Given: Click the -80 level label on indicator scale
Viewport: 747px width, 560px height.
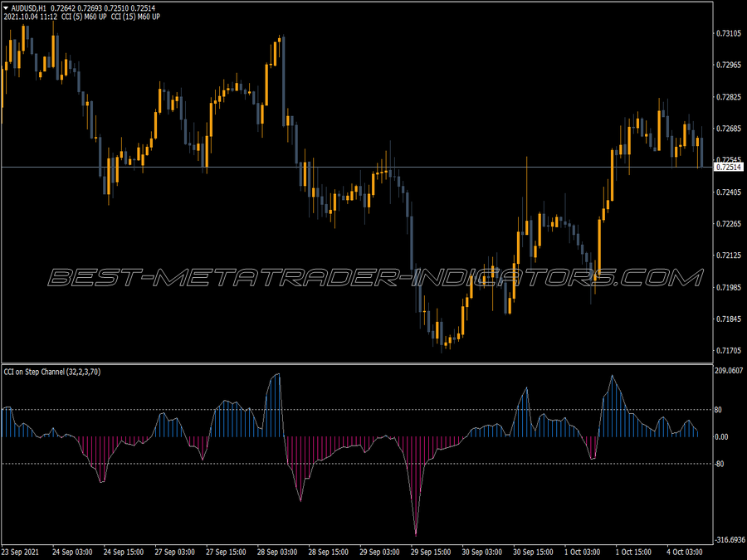Looking at the screenshot, I should click(x=720, y=464).
